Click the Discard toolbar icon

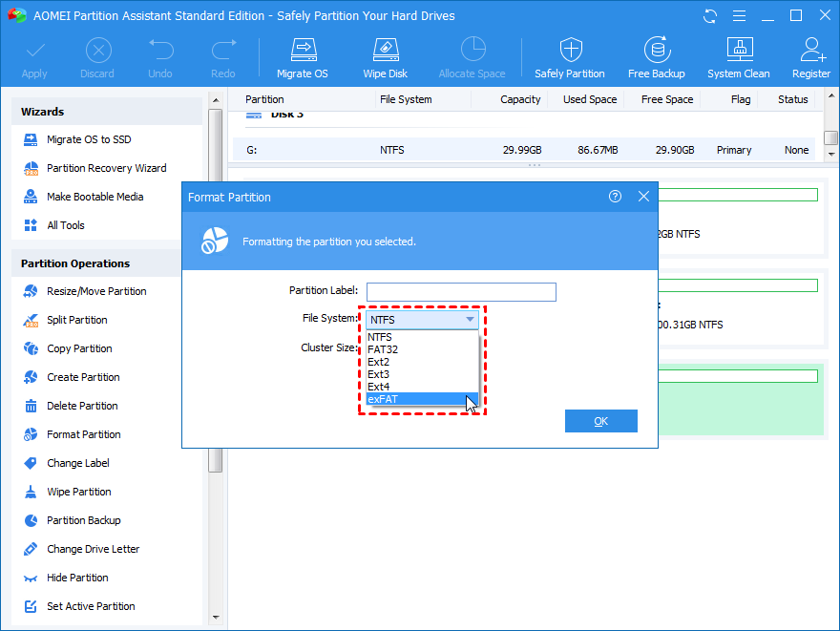point(98,51)
